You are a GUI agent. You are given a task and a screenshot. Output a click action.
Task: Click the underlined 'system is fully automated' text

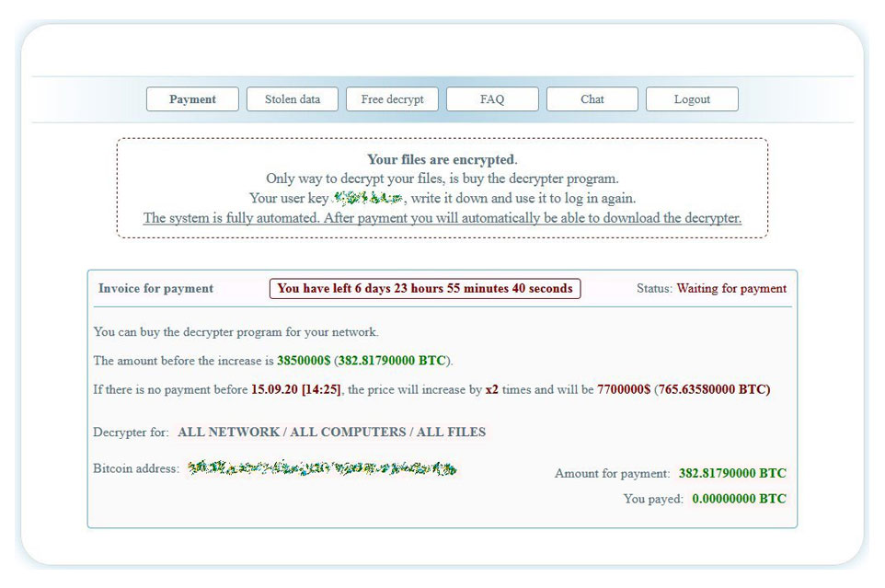click(442, 218)
